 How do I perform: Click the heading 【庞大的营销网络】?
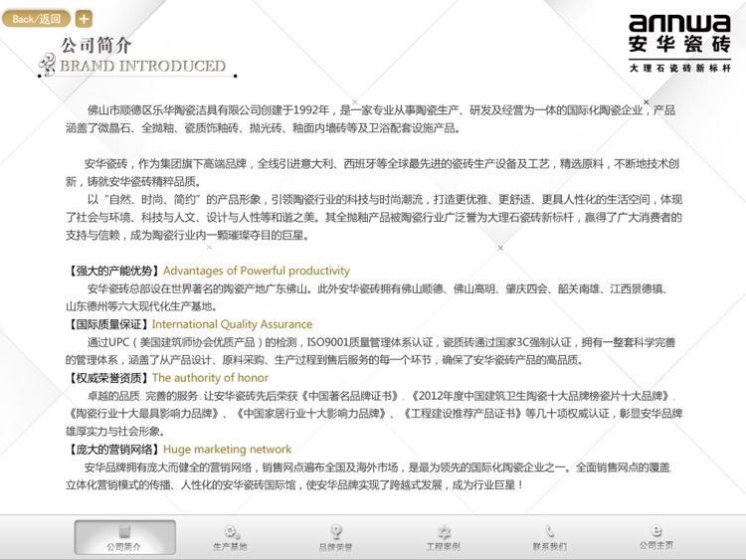point(113,450)
